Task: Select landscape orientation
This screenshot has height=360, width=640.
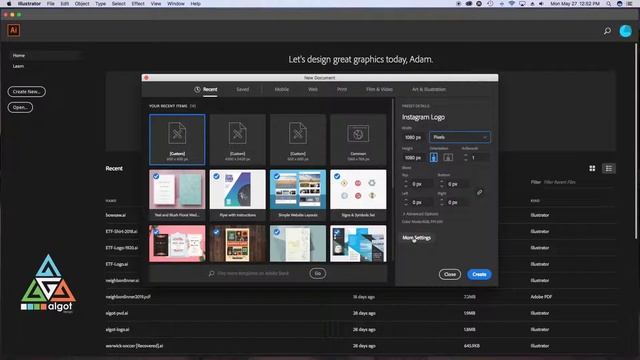Action: 448,158
